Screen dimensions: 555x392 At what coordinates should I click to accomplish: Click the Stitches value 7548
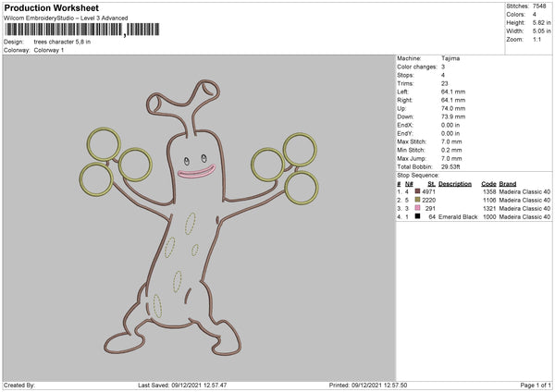coord(540,6)
